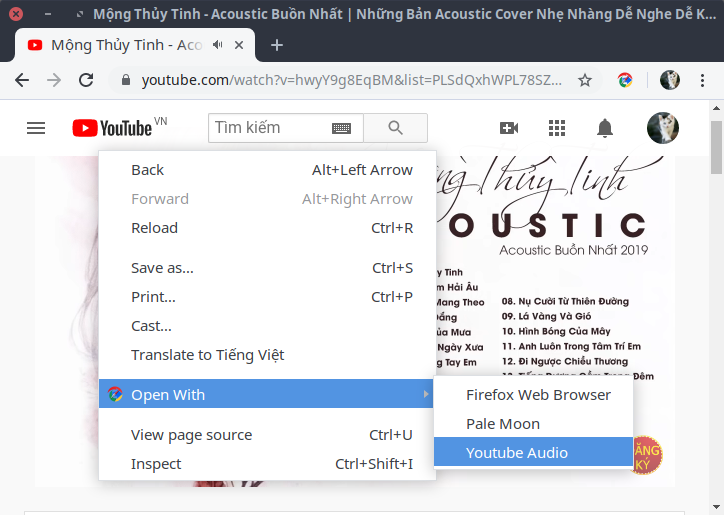Open a new tab with the plus button
This screenshot has height=515, width=724.
point(277,45)
